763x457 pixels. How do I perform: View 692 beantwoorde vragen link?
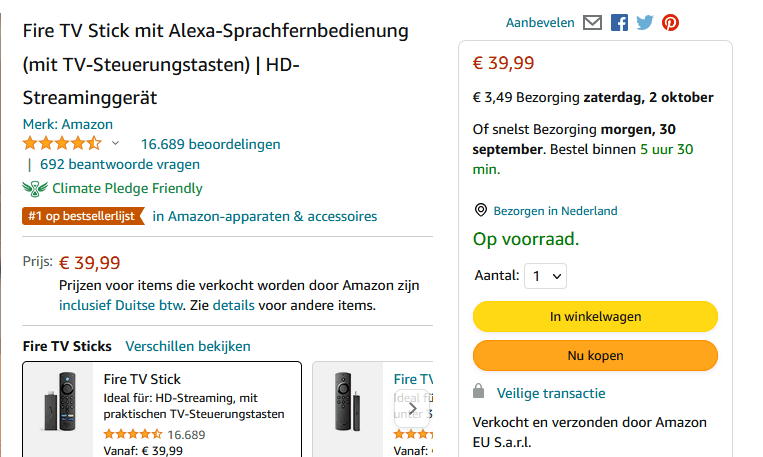pos(120,164)
